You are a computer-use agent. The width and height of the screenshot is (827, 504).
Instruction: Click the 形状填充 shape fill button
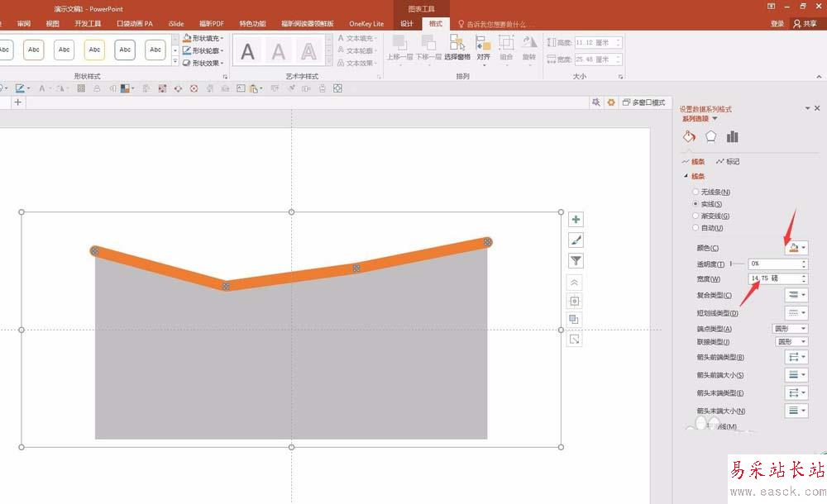tap(203, 38)
